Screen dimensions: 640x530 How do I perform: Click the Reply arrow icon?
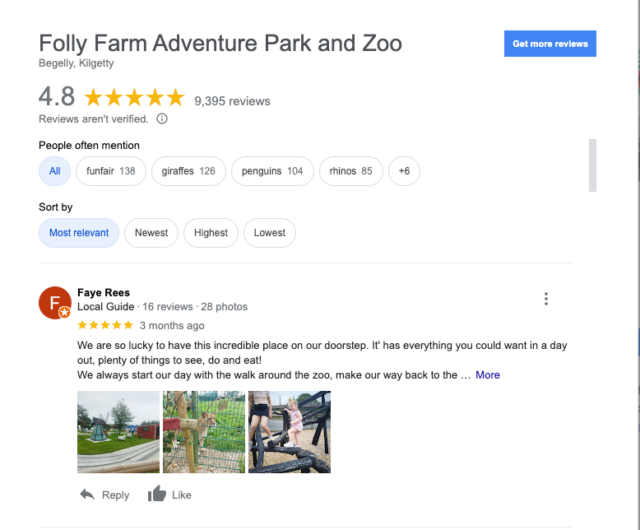pos(87,494)
